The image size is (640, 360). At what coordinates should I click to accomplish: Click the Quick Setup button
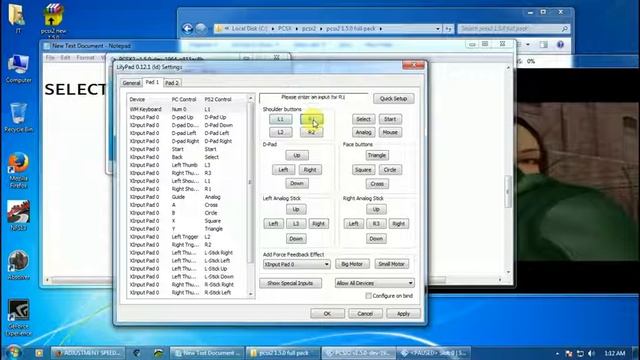click(x=393, y=98)
